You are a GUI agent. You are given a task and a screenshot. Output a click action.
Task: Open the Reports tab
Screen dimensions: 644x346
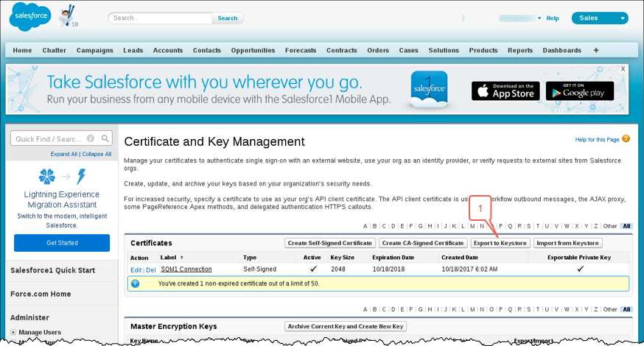tap(520, 50)
